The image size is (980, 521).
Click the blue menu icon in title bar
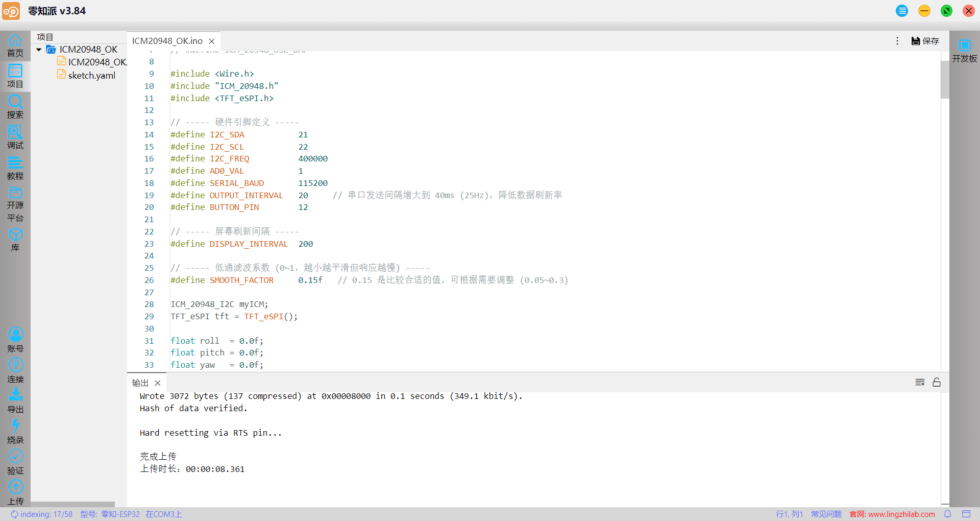click(x=902, y=11)
